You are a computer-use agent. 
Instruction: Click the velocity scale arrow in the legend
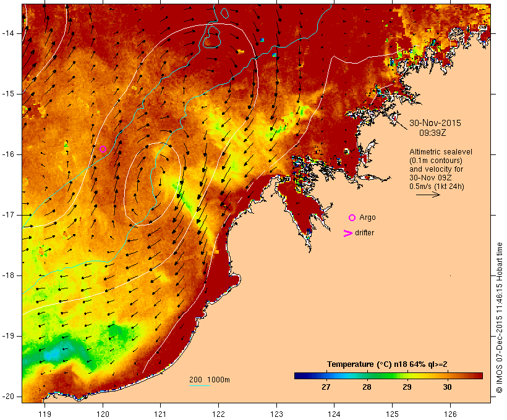(428, 195)
